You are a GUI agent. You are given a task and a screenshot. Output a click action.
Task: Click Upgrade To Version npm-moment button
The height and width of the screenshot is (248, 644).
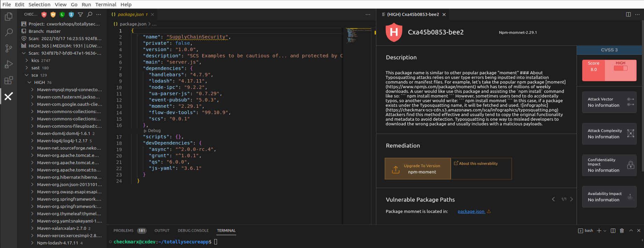point(418,168)
